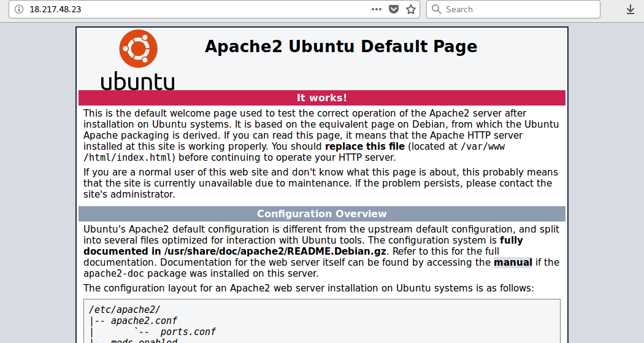Click the 'It works!' red banner
This screenshot has height=343, width=644.
(x=322, y=98)
